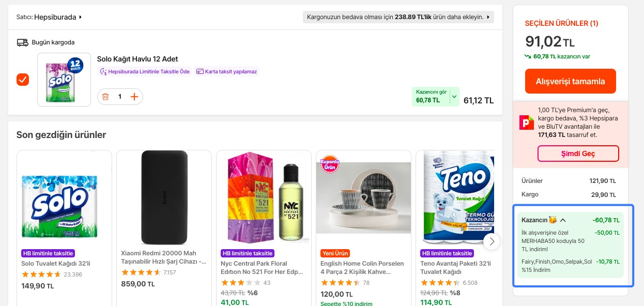Click the 'Kuponlu Ürün' badge icon
This screenshot has width=644, height=306.
330,164
